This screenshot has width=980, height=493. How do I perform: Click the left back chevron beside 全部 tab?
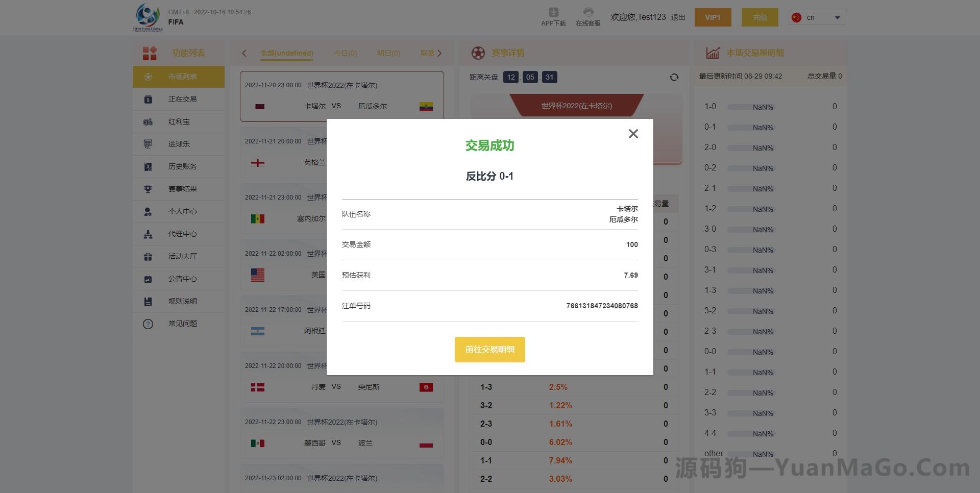(x=244, y=53)
